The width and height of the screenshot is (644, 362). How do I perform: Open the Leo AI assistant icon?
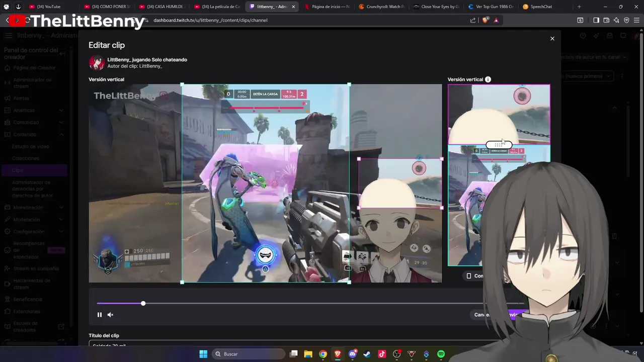tap(616, 20)
